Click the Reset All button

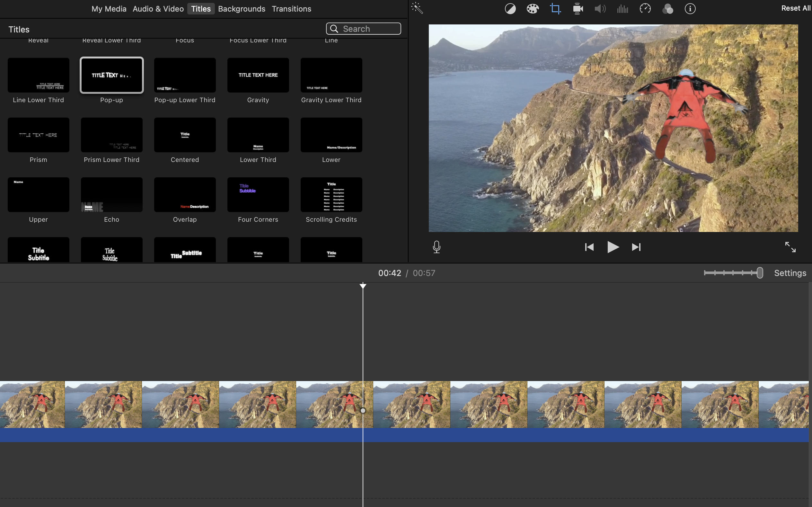796,8
